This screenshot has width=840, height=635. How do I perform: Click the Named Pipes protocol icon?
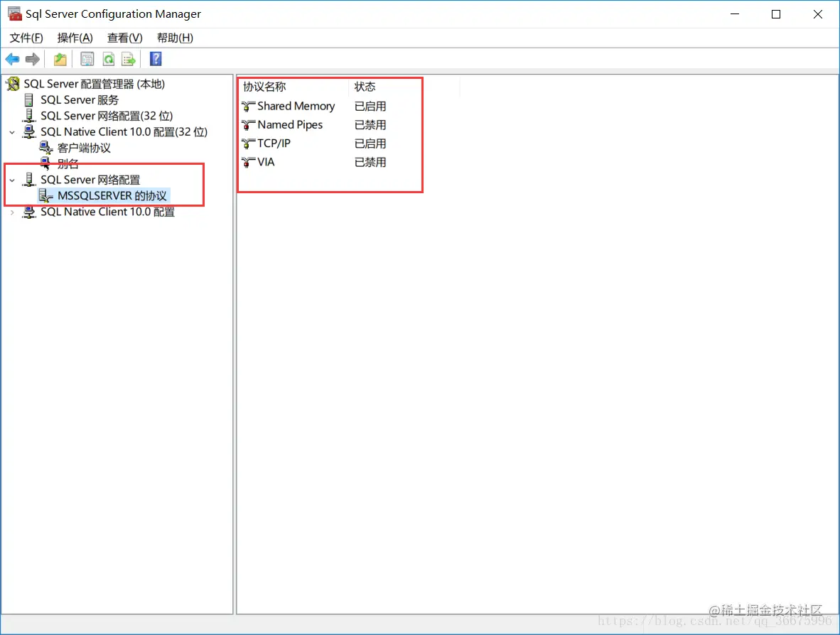248,125
